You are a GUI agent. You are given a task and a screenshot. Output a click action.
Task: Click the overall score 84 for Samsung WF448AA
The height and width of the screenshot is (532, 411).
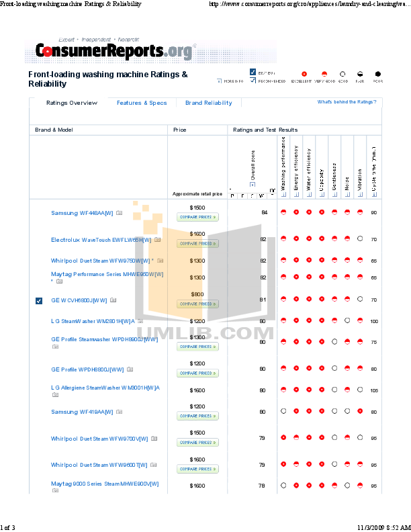point(265,212)
